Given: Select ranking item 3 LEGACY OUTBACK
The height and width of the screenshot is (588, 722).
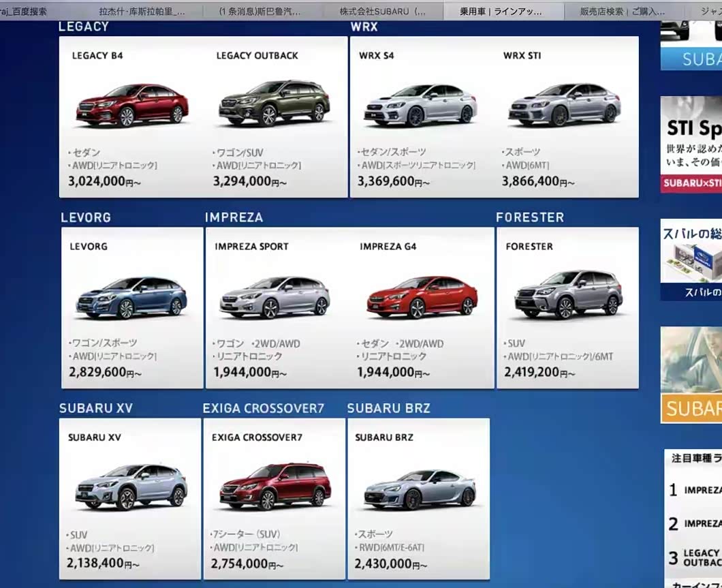Looking at the screenshot, I should 695,557.
